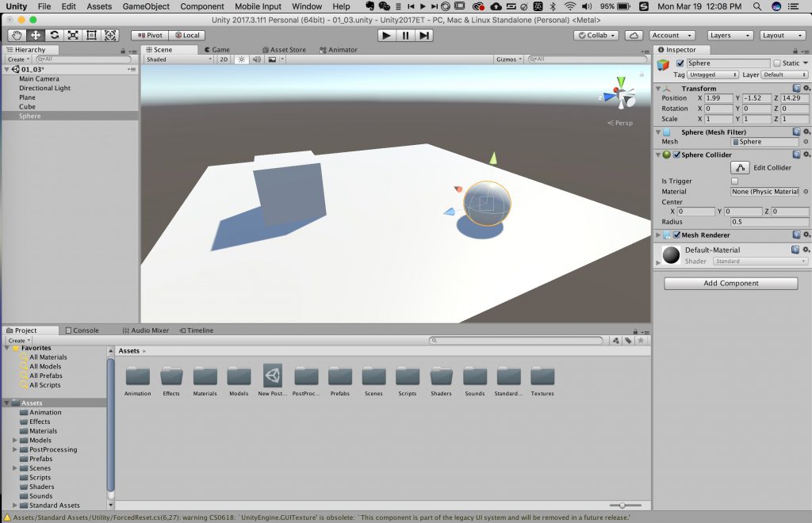Expand the Models folder in tree
This screenshot has width=812, height=523.
point(15,441)
